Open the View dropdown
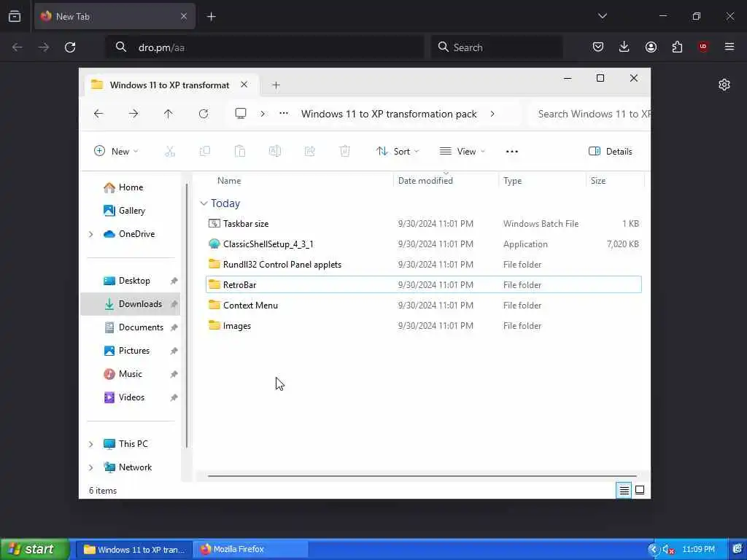Viewport: 747px width, 560px height. [462, 152]
